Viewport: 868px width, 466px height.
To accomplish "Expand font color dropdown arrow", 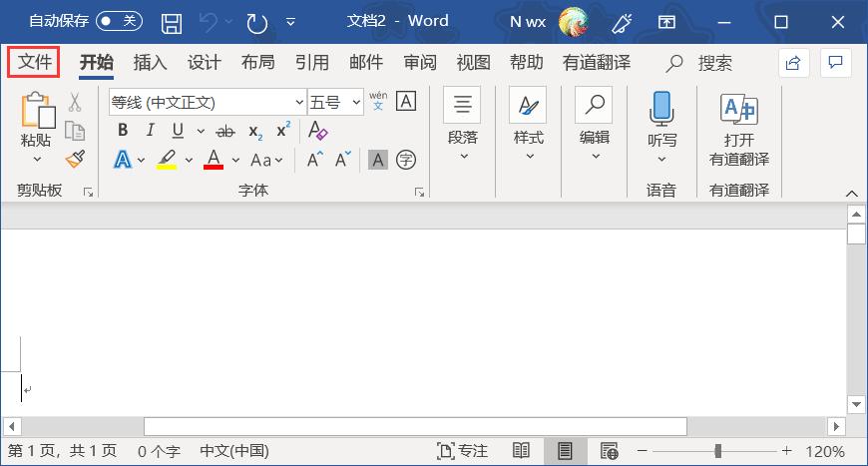I will pyautogui.click(x=235, y=160).
